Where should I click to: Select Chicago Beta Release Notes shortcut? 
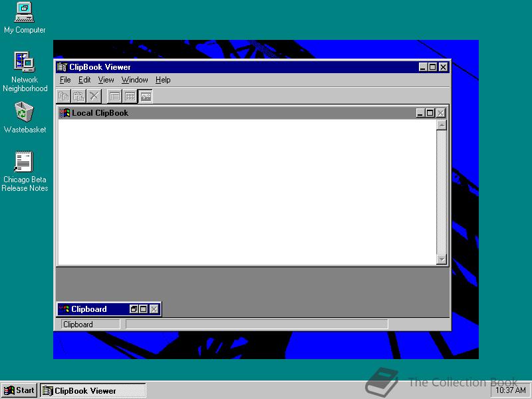(x=25, y=172)
